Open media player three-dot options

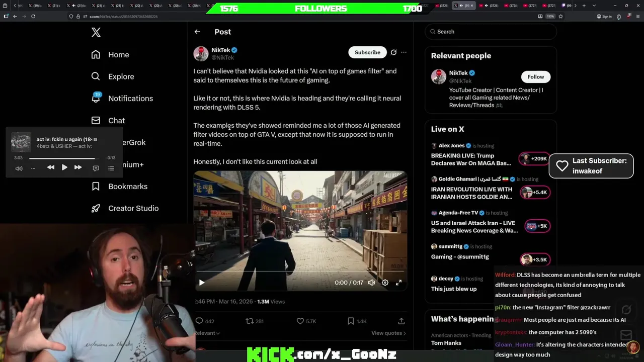(33, 168)
